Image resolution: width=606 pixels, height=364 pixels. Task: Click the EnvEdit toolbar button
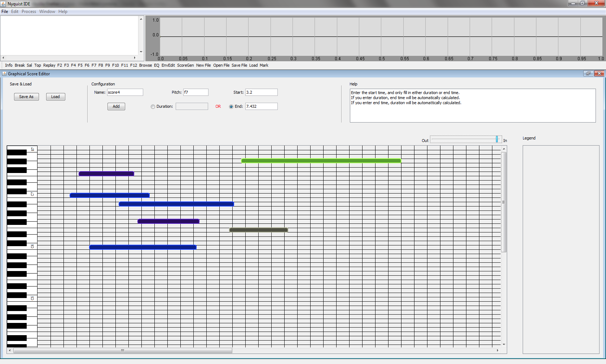(x=168, y=65)
